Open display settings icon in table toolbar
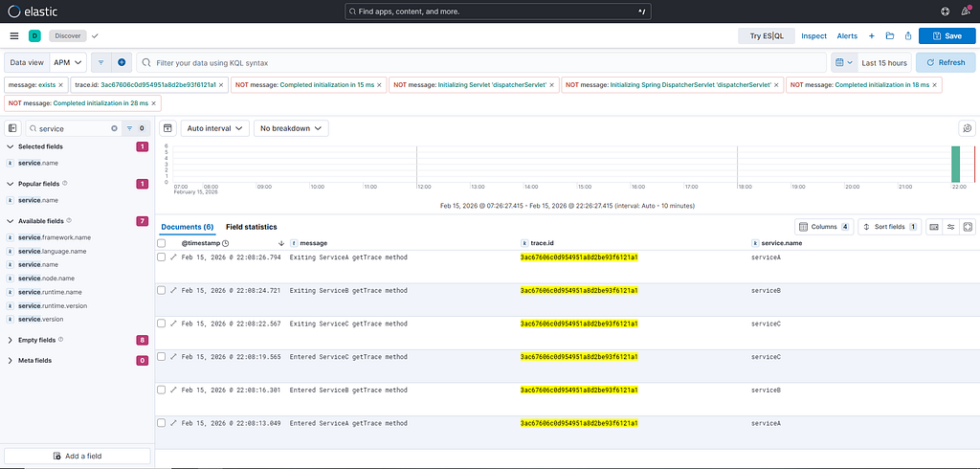The height and width of the screenshot is (469, 980). 951,227
